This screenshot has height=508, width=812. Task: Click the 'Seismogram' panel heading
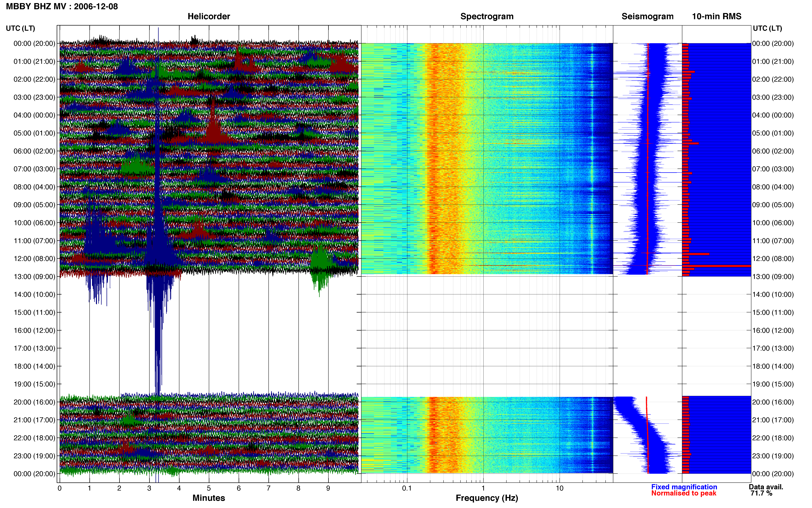point(647,16)
